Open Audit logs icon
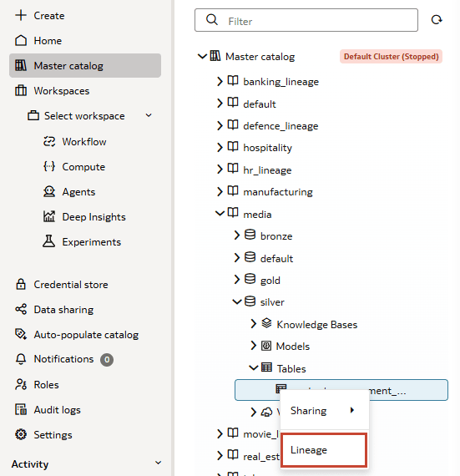 [x=21, y=409]
